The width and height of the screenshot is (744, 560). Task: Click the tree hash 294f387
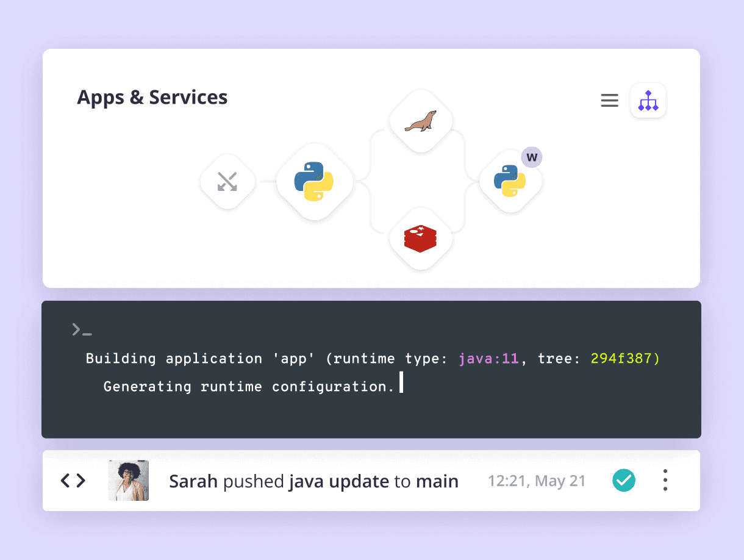pyautogui.click(x=621, y=359)
